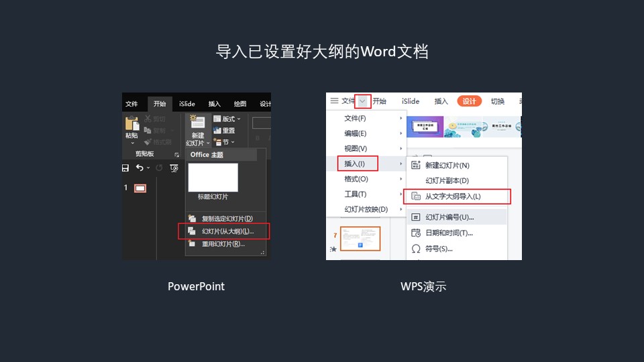Click the New Slide icon in PowerPoint
644x362 pixels.
tap(197, 122)
